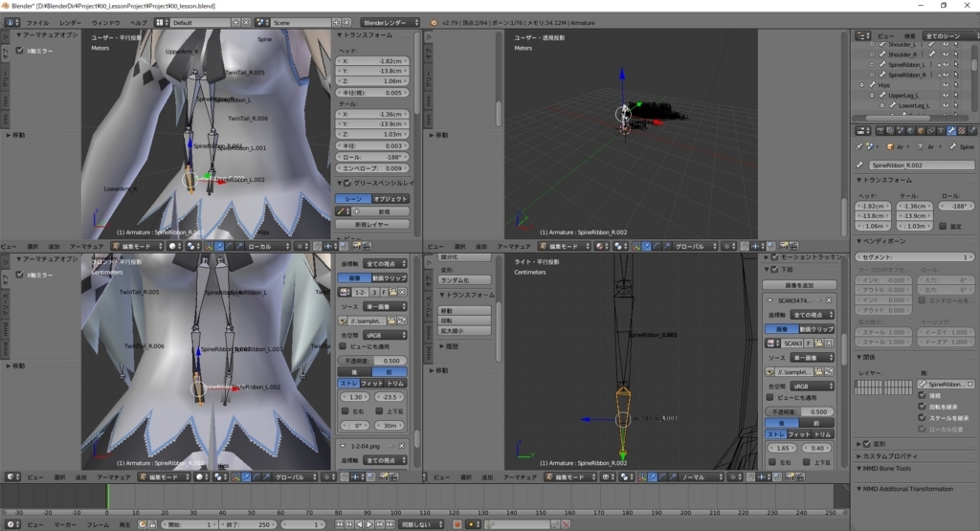Click the Info editor type icon
The image size is (980, 531).
[x=11, y=23]
